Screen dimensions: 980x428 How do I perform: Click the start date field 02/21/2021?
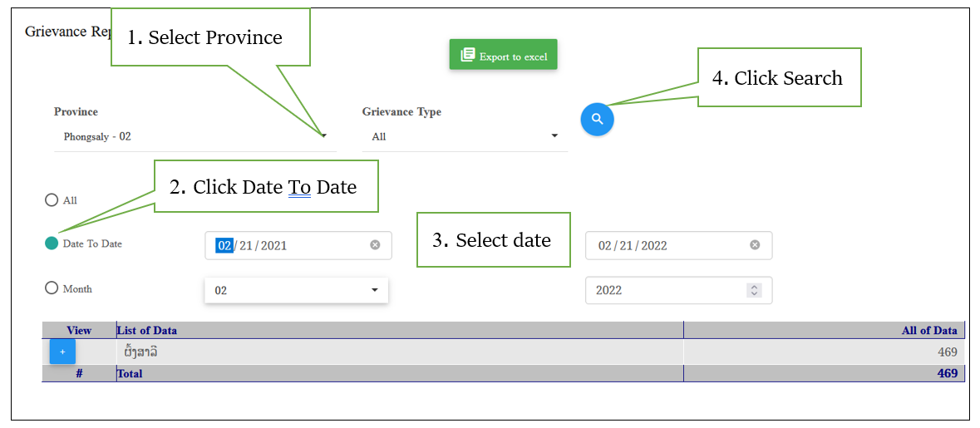click(298, 245)
